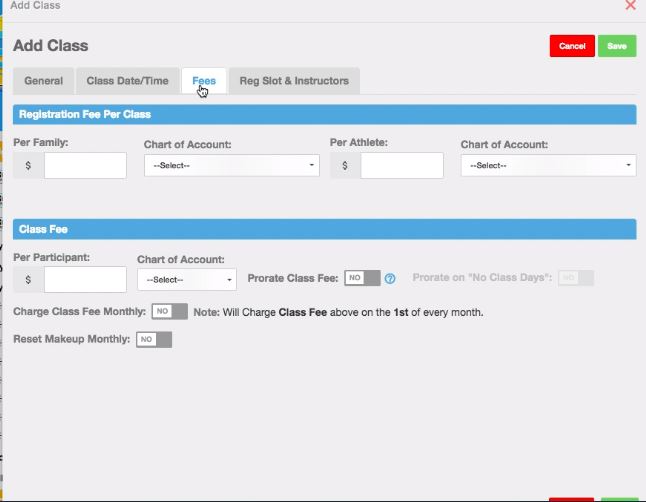This screenshot has height=502, width=646.
Task: Toggle Prorate on No Class Days switch
Action: (x=576, y=278)
